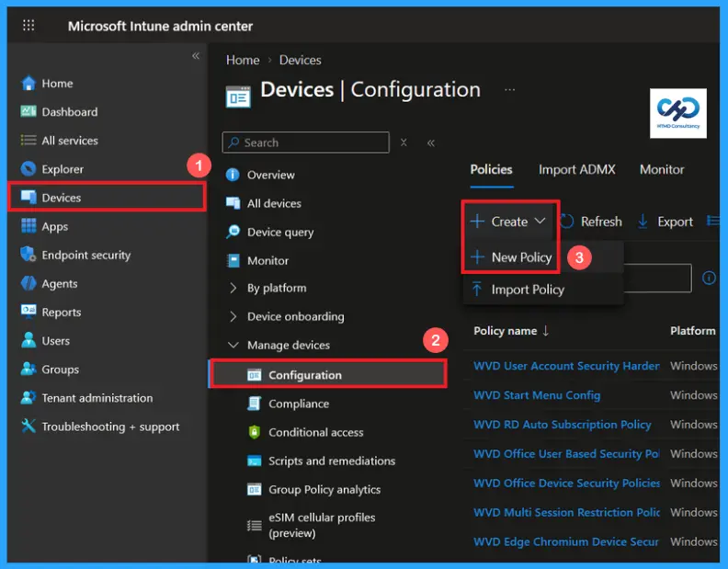The height and width of the screenshot is (569, 728).
Task: Click the Users person icon
Action: pos(28,340)
